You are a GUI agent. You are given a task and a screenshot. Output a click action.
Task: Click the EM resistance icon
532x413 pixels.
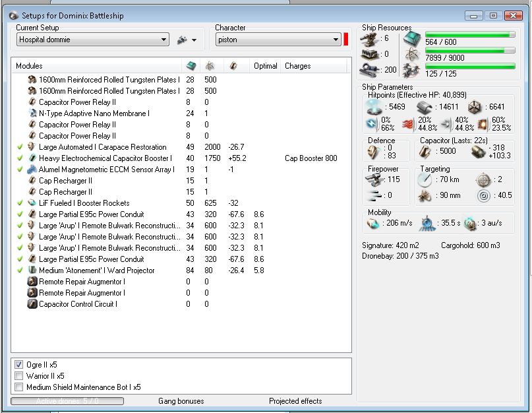(x=372, y=124)
